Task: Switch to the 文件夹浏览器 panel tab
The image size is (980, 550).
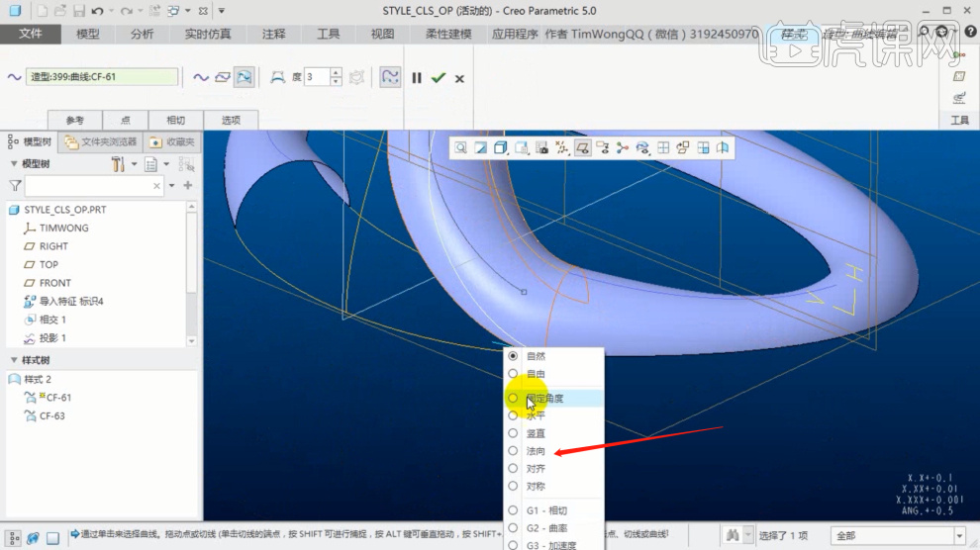Action: (101, 141)
